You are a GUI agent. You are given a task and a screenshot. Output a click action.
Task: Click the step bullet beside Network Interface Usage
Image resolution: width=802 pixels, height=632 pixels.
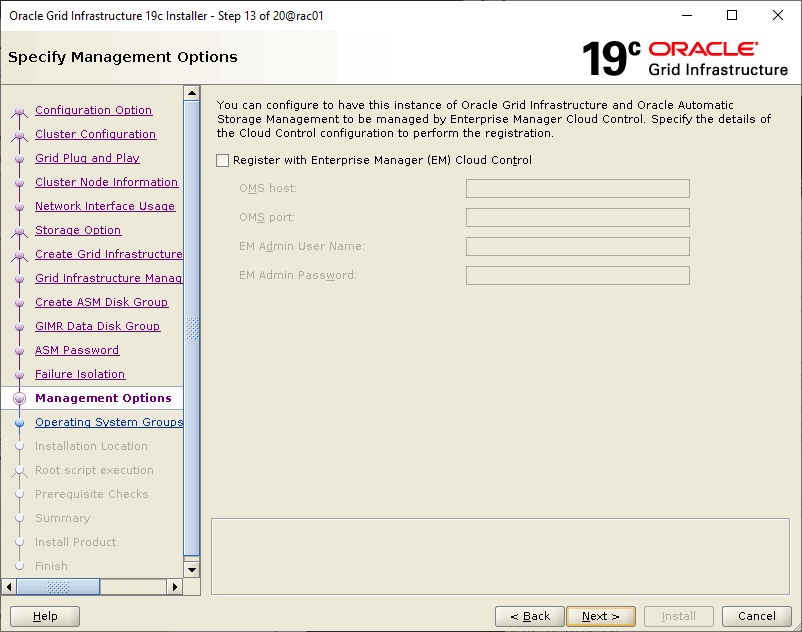point(19,207)
